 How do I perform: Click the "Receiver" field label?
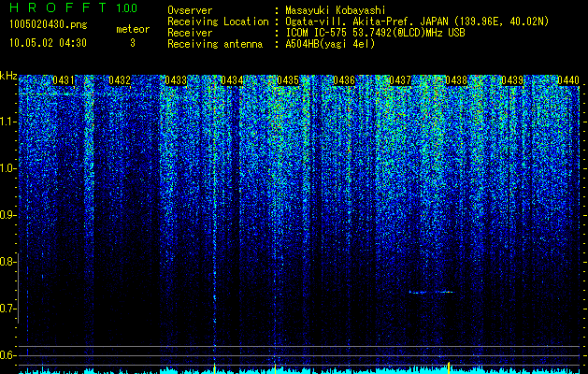point(190,33)
